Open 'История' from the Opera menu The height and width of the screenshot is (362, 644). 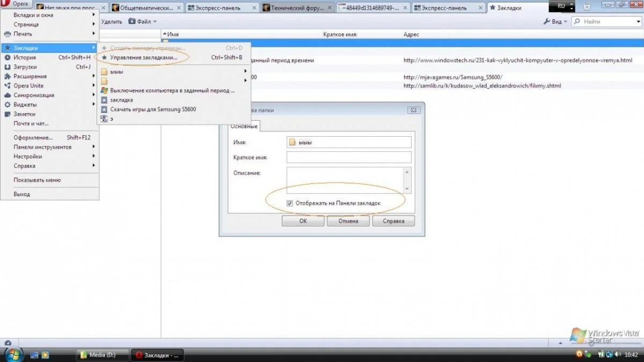click(x=50, y=57)
